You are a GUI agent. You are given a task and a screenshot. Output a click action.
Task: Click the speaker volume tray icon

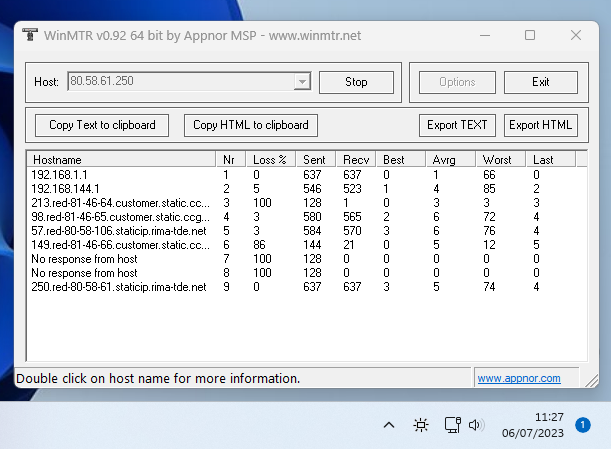click(476, 425)
